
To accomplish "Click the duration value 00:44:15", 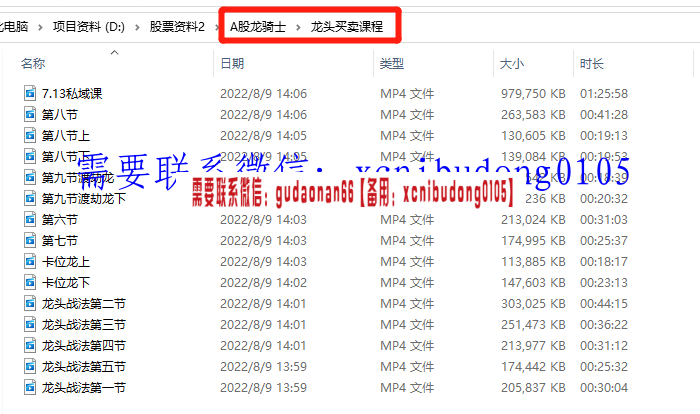I will (604, 303).
